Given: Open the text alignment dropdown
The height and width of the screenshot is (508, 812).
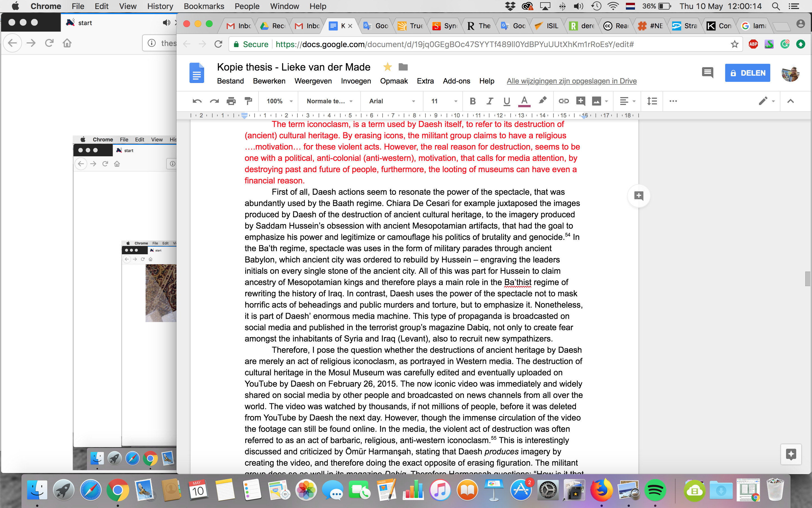Looking at the screenshot, I should 627,101.
